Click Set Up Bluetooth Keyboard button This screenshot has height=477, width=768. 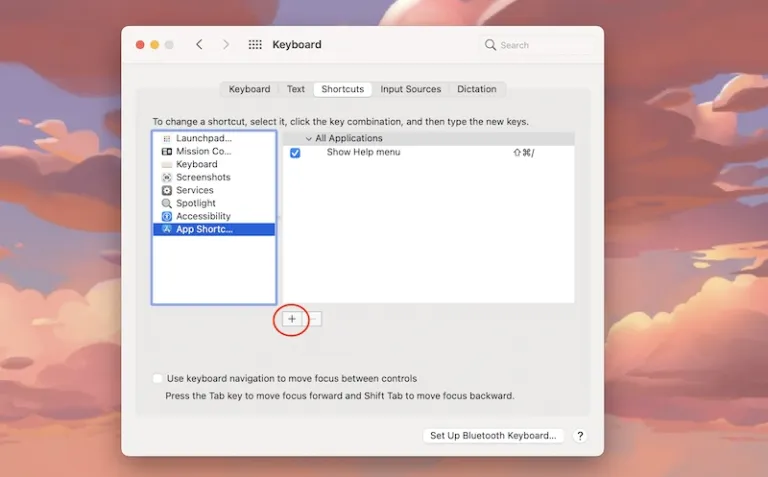tap(493, 436)
